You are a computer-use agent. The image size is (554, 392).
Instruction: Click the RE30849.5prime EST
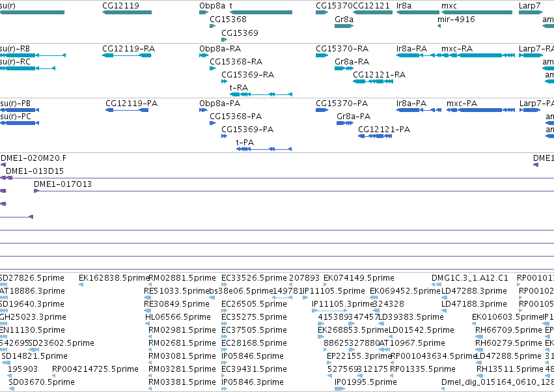tap(147, 311)
